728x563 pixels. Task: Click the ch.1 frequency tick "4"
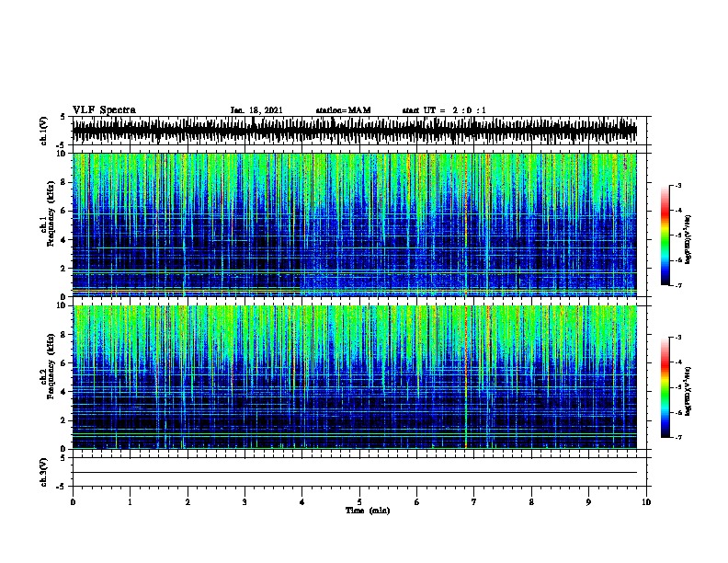(x=63, y=240)
